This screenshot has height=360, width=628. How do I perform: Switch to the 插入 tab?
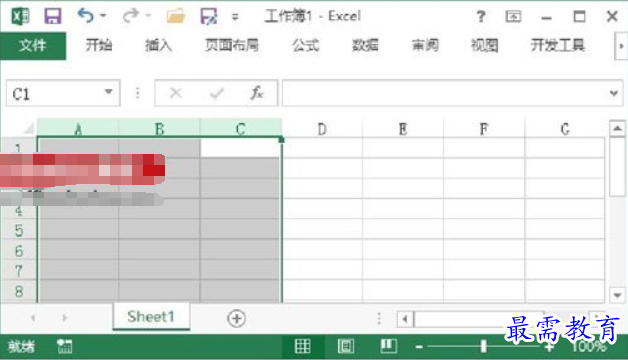[x=158, y=45]
